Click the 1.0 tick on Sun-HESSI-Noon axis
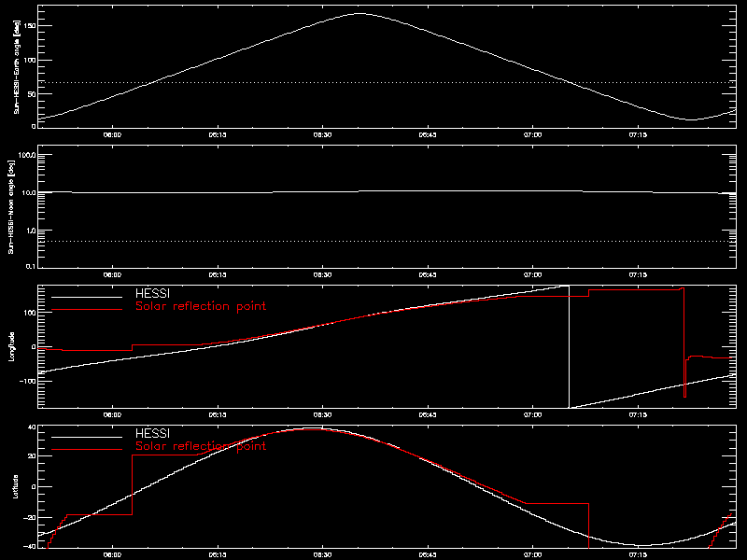This screenshot has width=747, height=560. tap(31, 230)
